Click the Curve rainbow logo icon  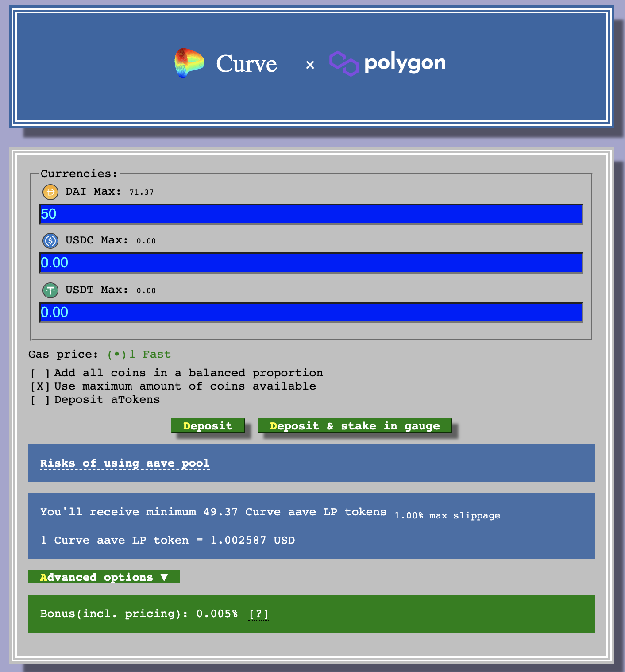189,63
